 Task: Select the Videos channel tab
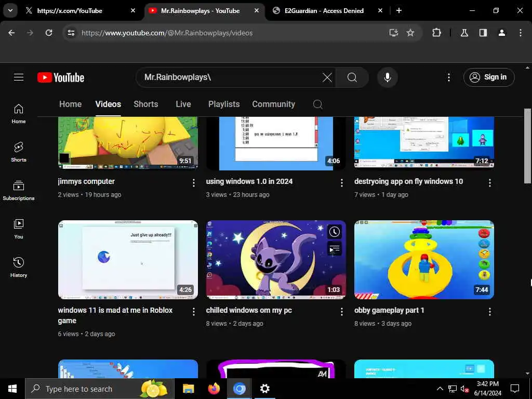click(x=108, y=104)
